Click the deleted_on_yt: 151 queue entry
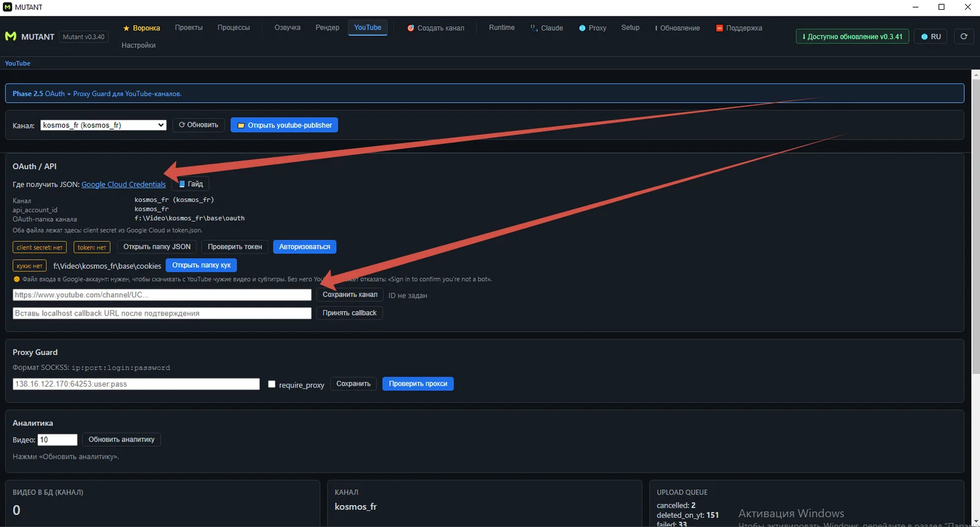The width and height of the screenshot is (980, 527). click(688, 515)
